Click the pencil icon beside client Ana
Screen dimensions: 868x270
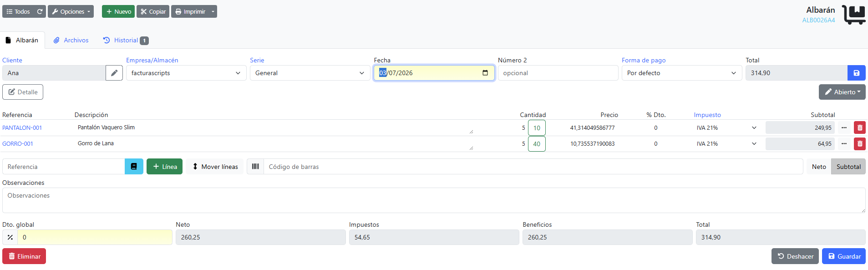(114, 73)
